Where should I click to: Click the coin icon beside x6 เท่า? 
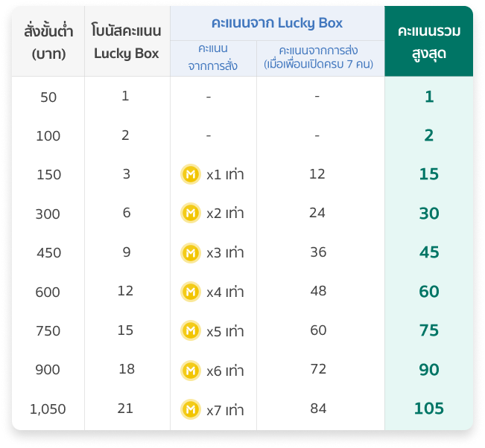point(191,370)
